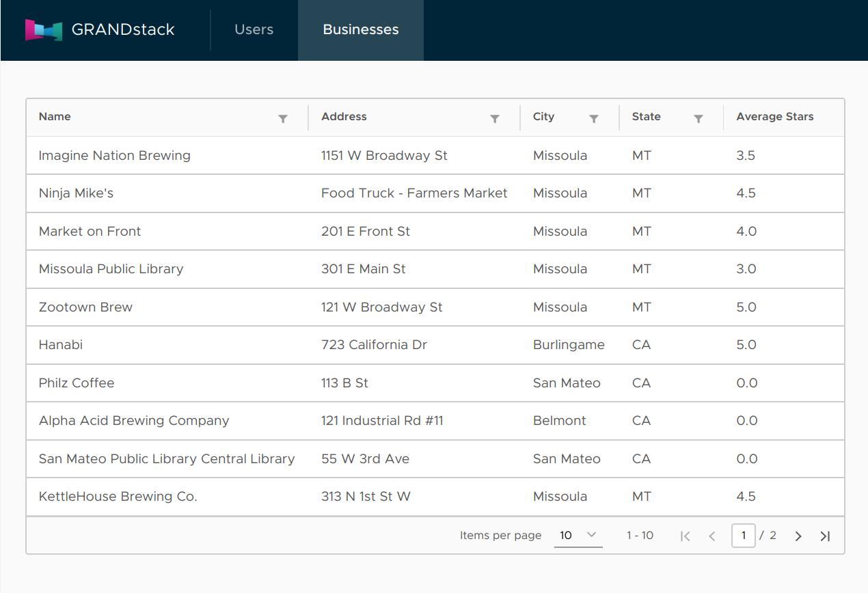
Task: Go to the next page
Action: pyautogui.click(x=798, y=536)
